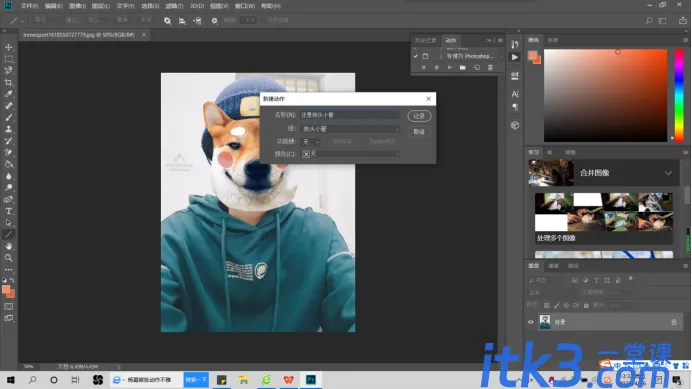Open path operations icon in options bar
Viewport: 692px width, 389px height.
pos(167,21)
